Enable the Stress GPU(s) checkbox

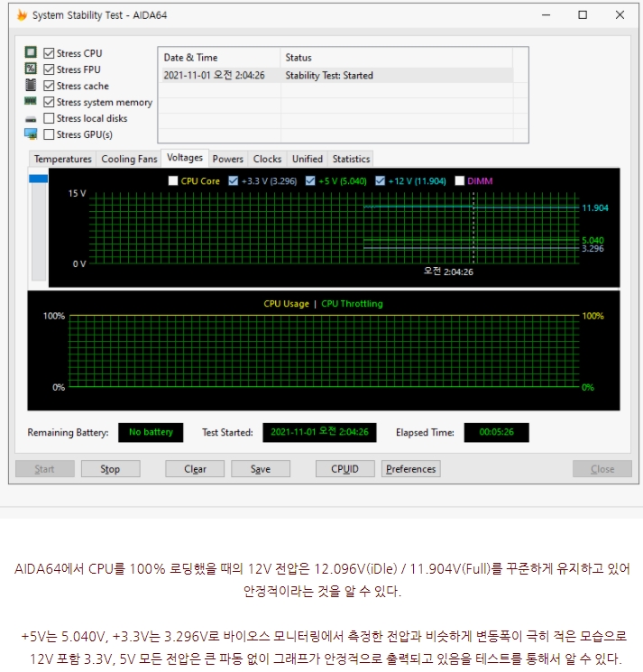[x=49, y=134]
